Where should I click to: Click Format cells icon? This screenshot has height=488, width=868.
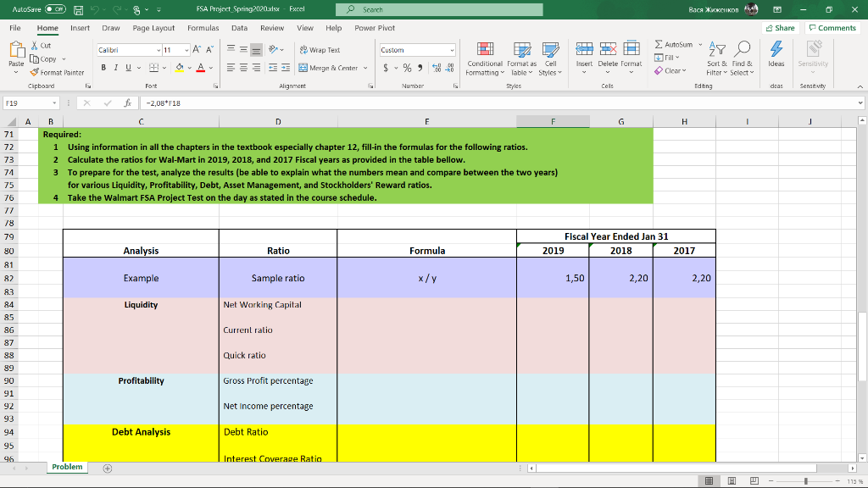click(631, 49)
